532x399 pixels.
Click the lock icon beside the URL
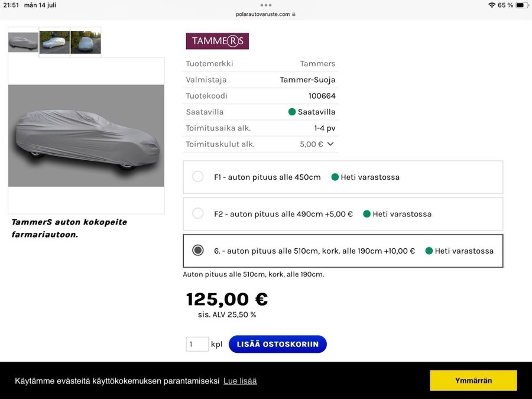pos(294,14)
